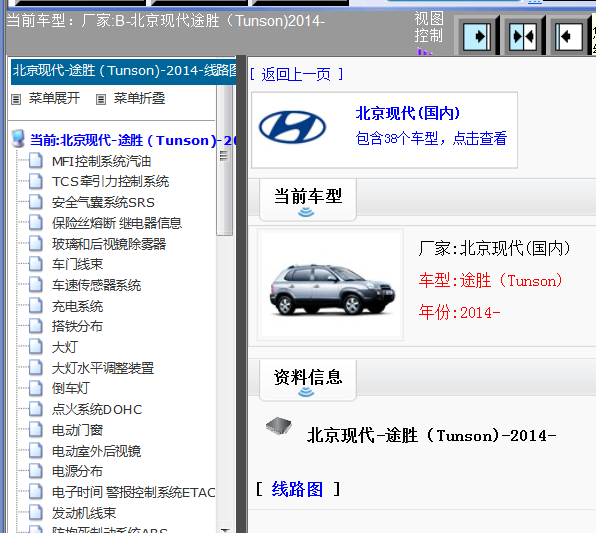The height and width of the screenshot is (533, 596).
Task: Click the red 年份:2014- text
Action: (460, 313)
